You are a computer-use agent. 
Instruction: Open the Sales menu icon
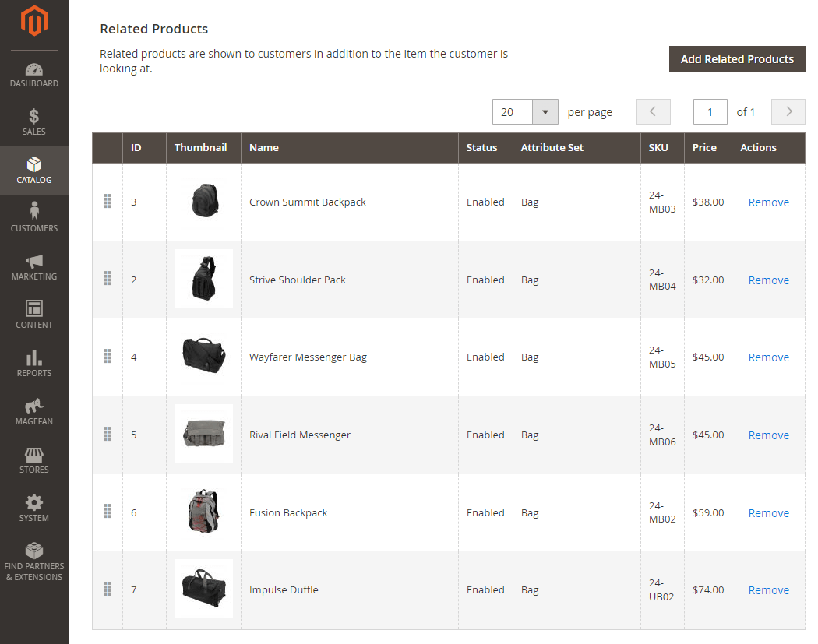click(34, 117)
